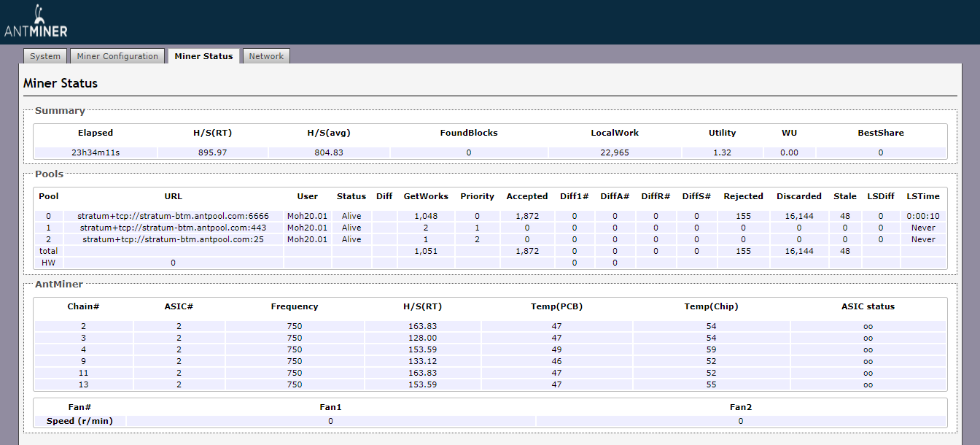Click the Speed (r/min) row label

(79, 421)
